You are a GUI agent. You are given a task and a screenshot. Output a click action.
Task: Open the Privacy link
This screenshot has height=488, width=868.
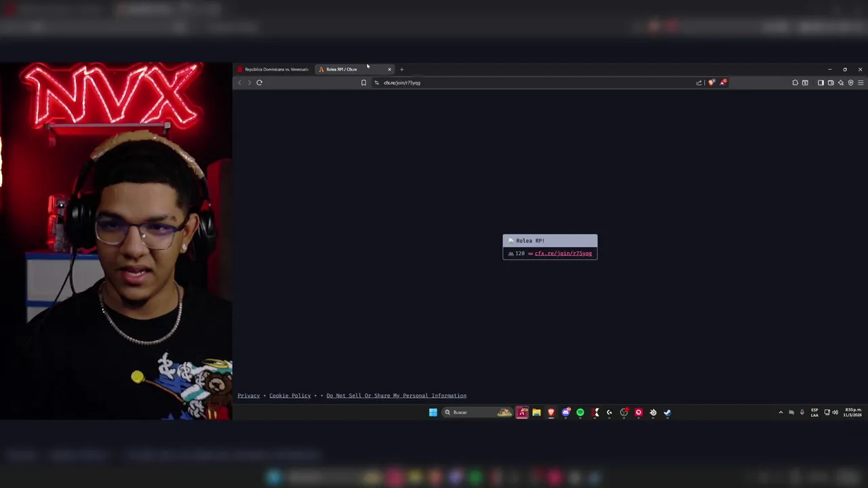tap(249, 396)
